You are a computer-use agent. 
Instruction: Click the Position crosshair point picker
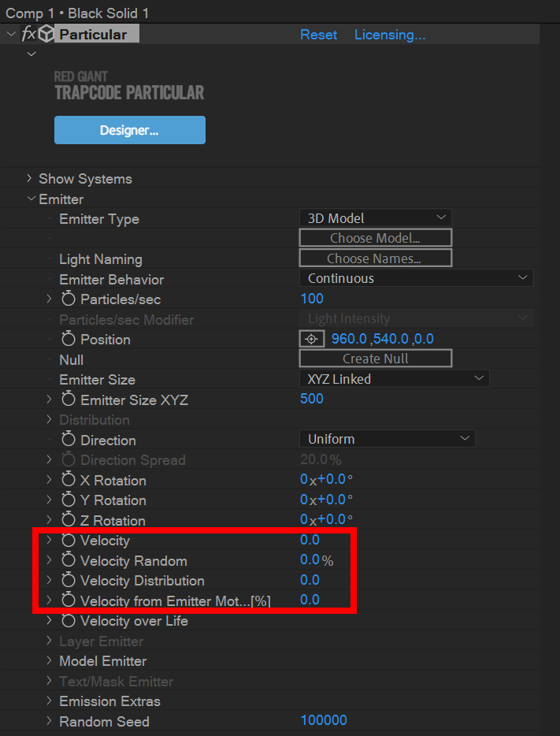(x=311, y=339)
